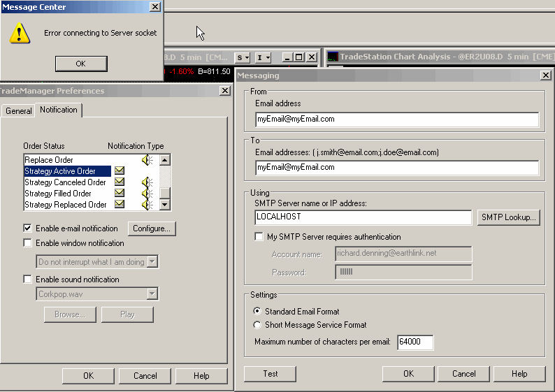Close the left chart window
Image resolution: width=555 pixels, height=392 pixels.
point(312,57)
